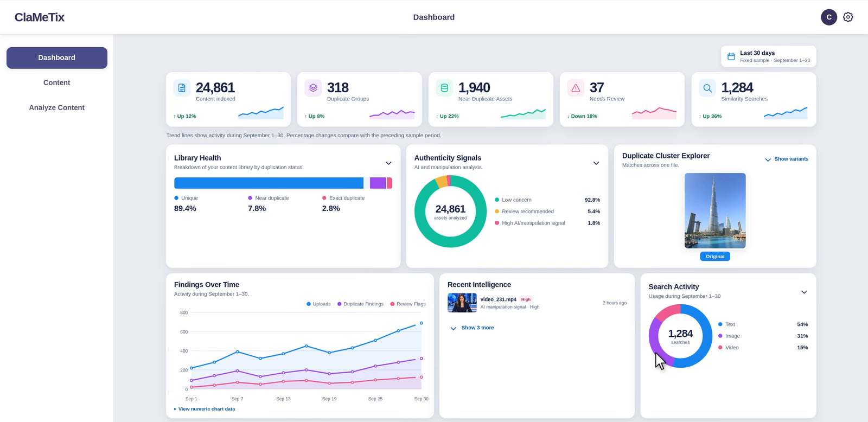
Task: Click the Duplicate Groups sparkline chart
Action: 392,113
